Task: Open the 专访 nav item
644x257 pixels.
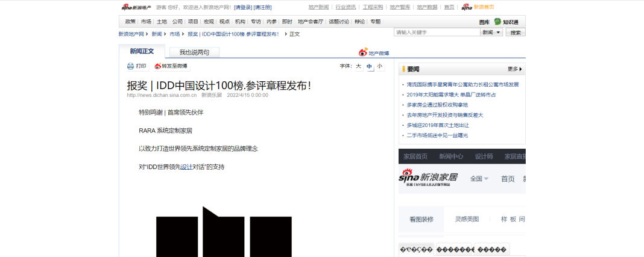Action: (256, 22)
